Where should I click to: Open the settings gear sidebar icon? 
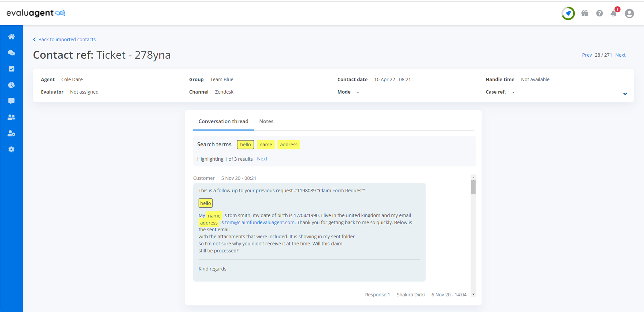(11, 150)
